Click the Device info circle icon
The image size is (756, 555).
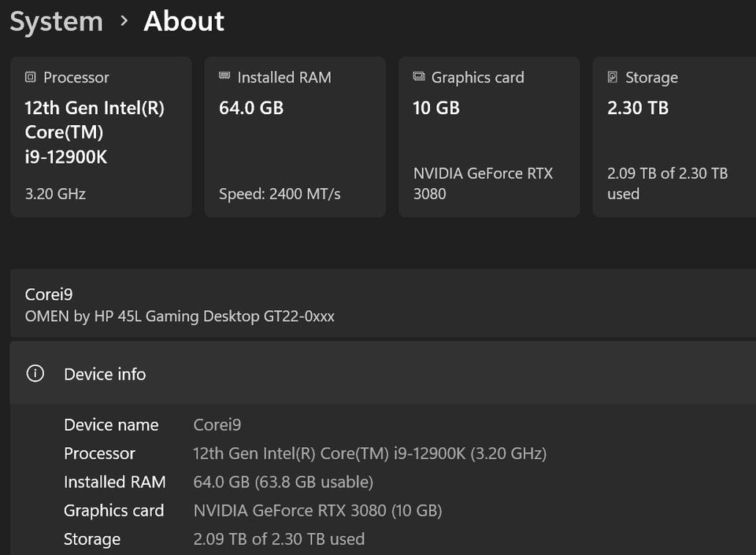35,373
